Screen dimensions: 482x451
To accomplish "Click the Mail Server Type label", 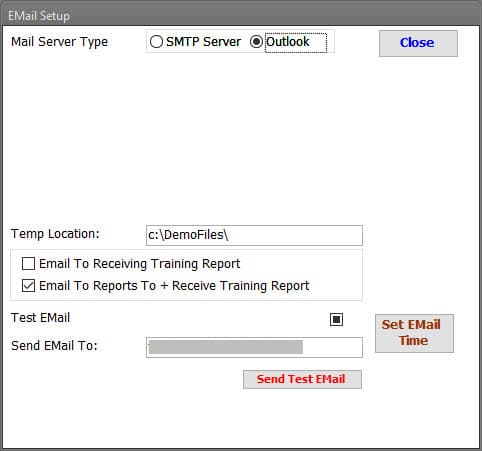I will tap(60, 42).
